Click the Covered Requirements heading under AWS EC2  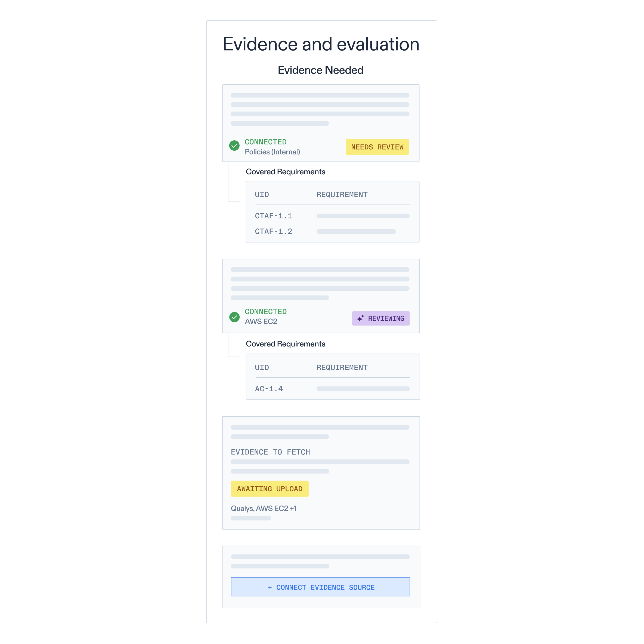[286, 344]
